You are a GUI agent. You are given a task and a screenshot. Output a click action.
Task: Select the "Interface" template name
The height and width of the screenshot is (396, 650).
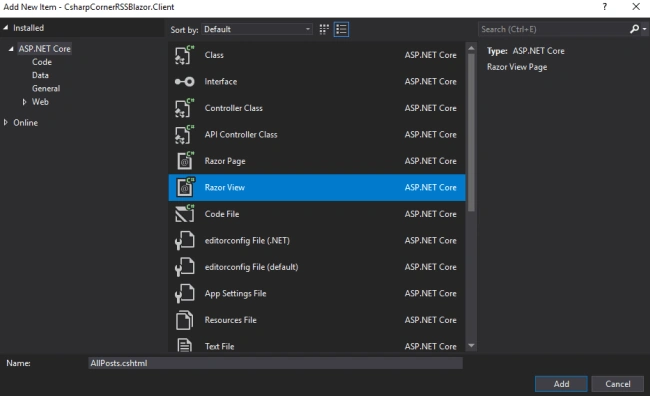tap(221, 82)
